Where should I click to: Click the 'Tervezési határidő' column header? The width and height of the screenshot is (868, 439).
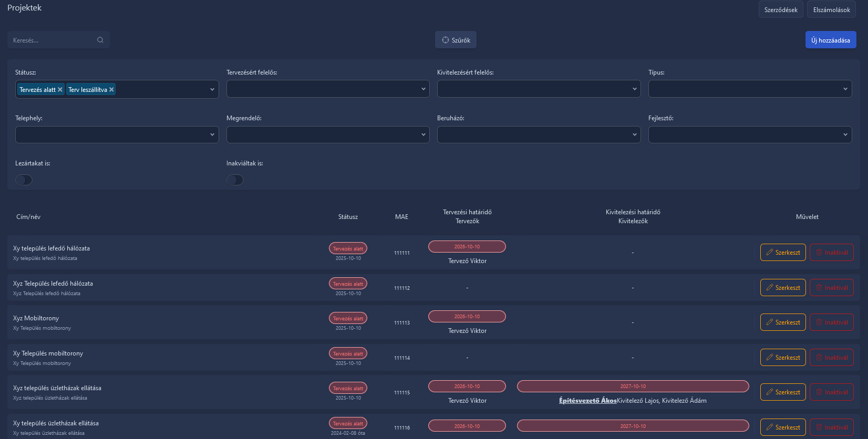(467, 212)
